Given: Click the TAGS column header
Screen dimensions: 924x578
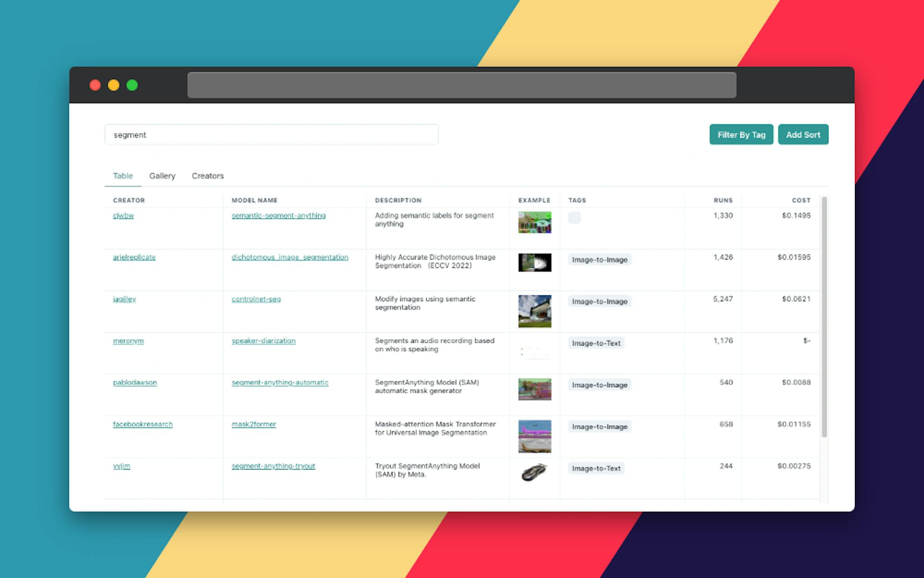Looking at the screenshot, I should click(577, 200).
